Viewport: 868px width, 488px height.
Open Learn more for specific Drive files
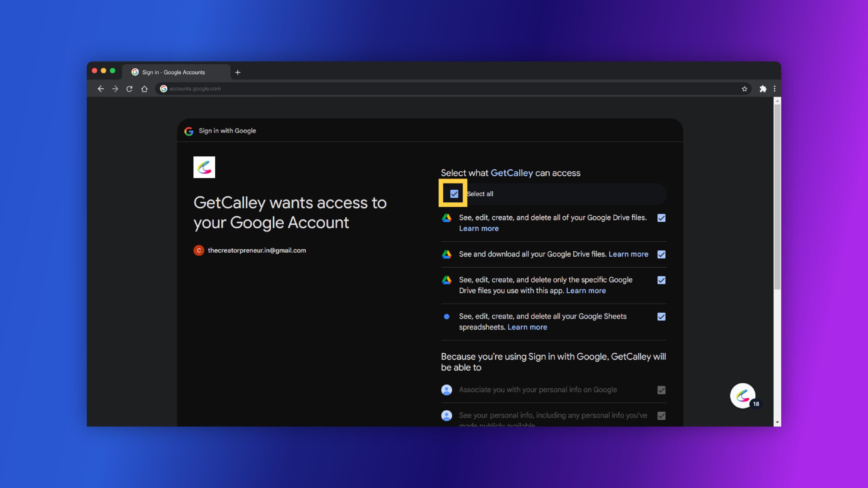point(586,291)
